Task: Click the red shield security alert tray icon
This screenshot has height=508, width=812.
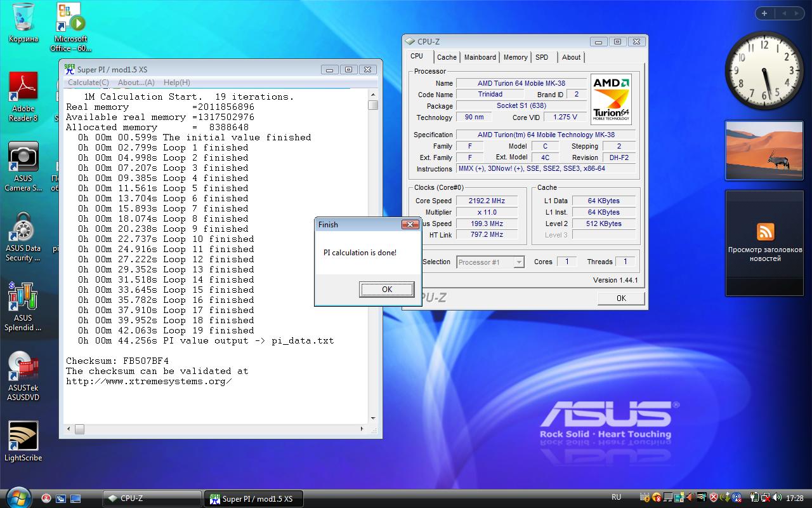Action: [x=714, y=497]
